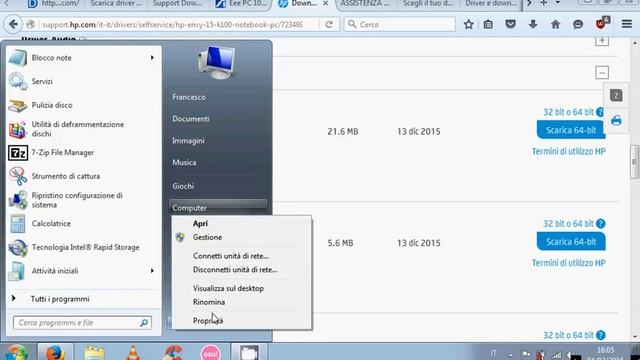640x360 pixels.
Task: Click the Windows Start orb
Action: pyautogui.click(x=16, y=353)
